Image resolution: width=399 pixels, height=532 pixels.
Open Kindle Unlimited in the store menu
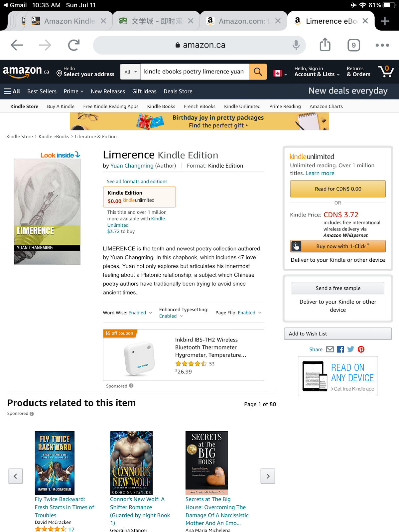coord(242,106)
